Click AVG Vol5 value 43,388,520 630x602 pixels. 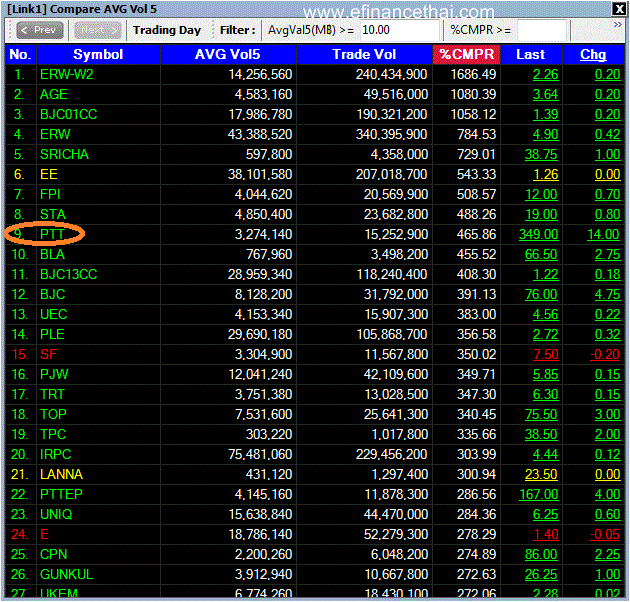260,134
